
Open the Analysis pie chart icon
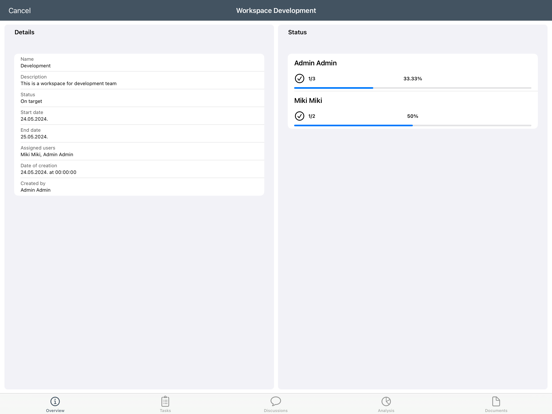[386, 401]
